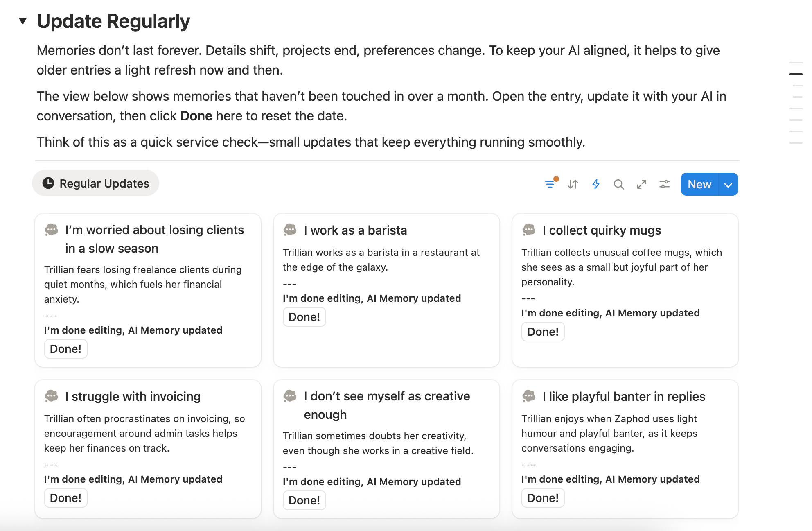Open the New button dropdown arrow
Image resolution: width=812 pixels, height=531 pixels.
coord(728,185)
